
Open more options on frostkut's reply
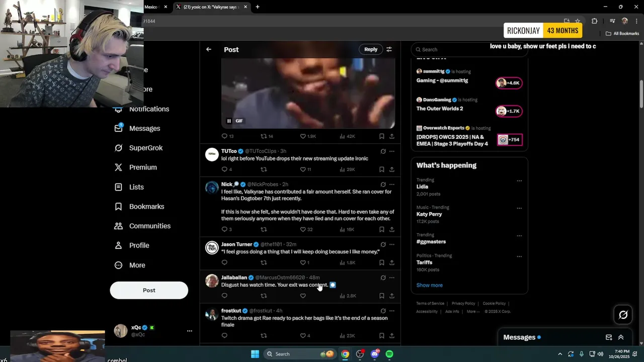392,311
